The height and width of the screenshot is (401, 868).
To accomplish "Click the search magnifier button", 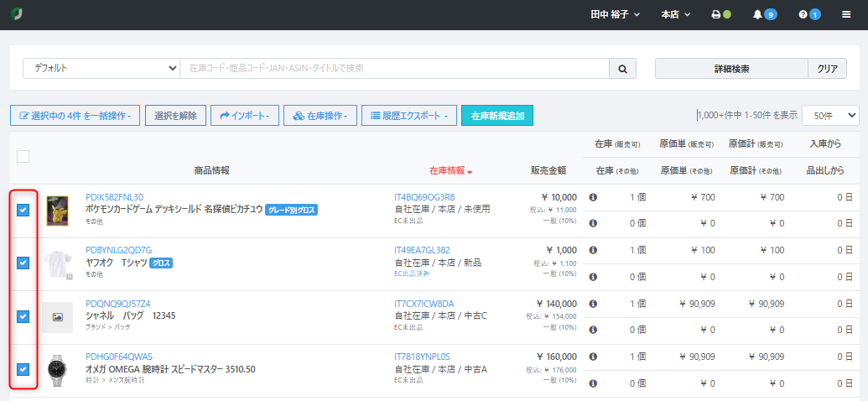I will 623,69.
